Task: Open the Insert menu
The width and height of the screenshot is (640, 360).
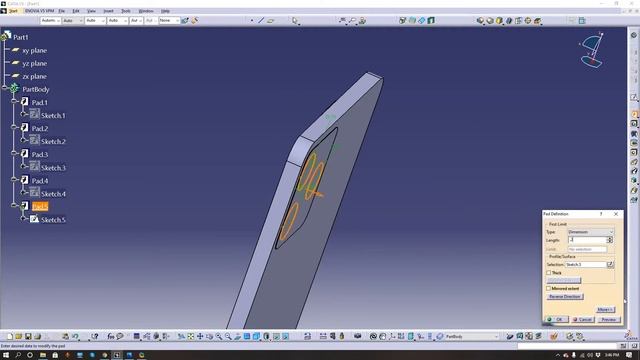Action: [108, 11]
